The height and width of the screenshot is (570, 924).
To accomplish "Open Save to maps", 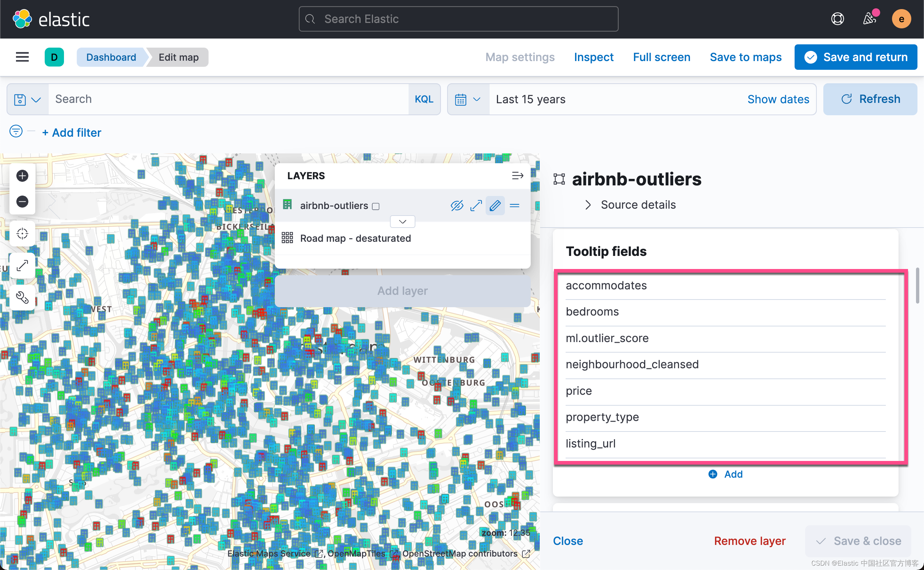I will pyautogui.click(x=746, y=57).
